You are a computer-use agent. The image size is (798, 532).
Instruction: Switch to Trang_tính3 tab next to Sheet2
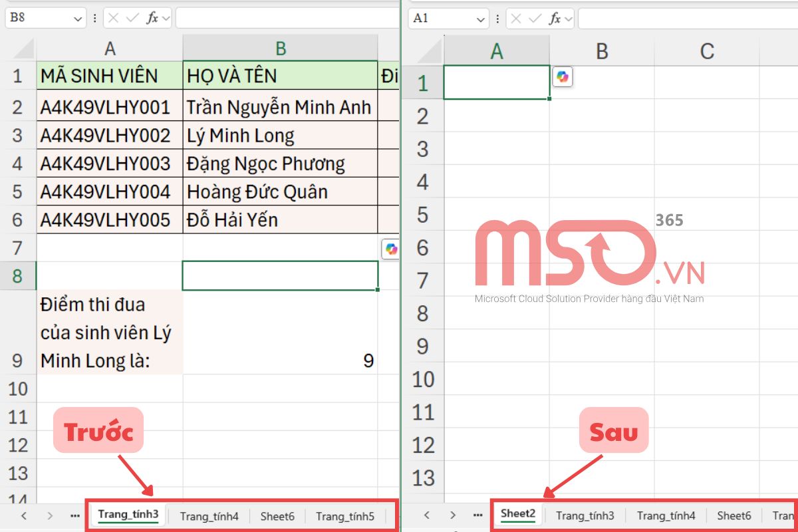(x=585, y=515)
